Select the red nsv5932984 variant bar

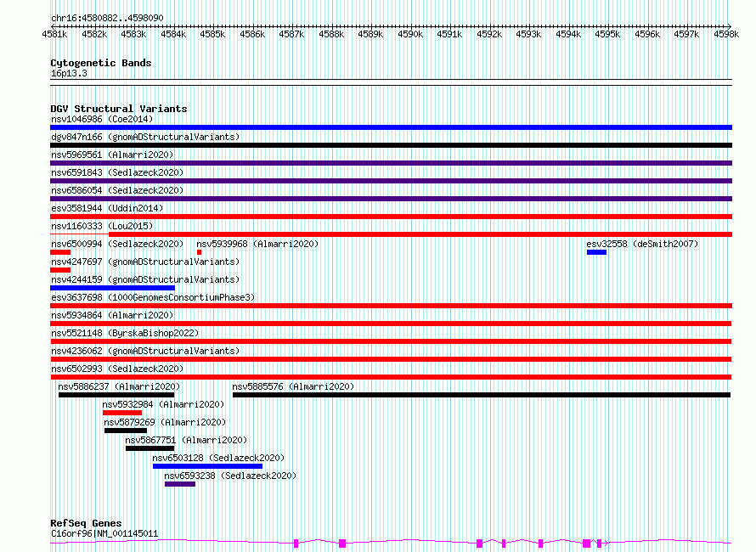click(122, 413)
